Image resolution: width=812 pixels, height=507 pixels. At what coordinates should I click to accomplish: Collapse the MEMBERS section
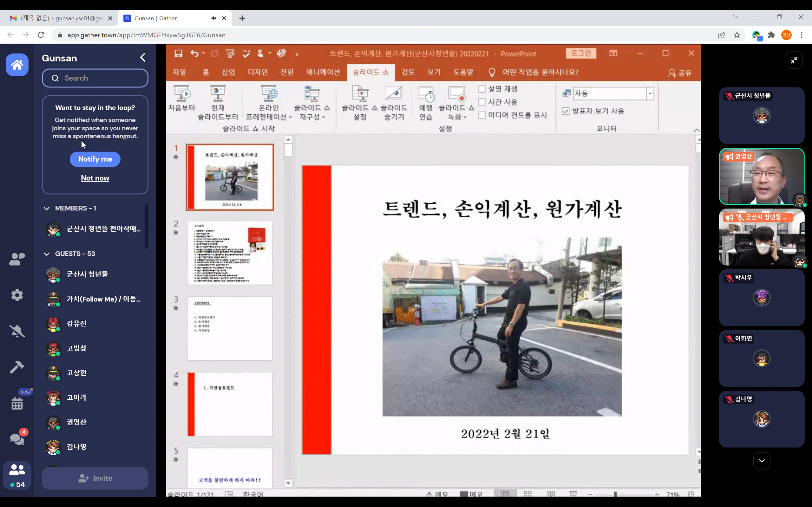tap(47, 208)
